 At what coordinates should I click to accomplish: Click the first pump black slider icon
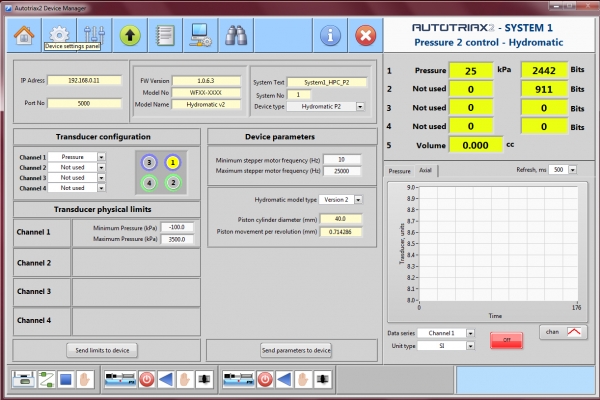click(x=204, y=379)
